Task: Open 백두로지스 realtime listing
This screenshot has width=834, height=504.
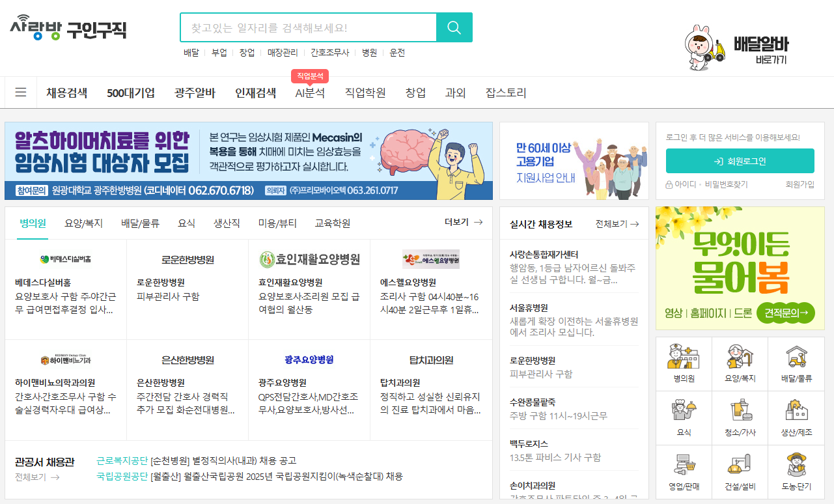Action: [x=574, y=451]
